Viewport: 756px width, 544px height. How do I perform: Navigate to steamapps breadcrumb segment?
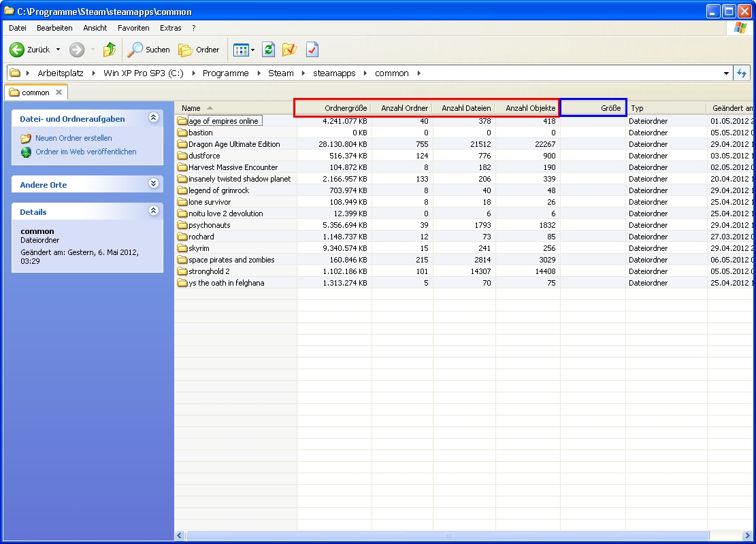pyautogui.click(x=334, y=73)
